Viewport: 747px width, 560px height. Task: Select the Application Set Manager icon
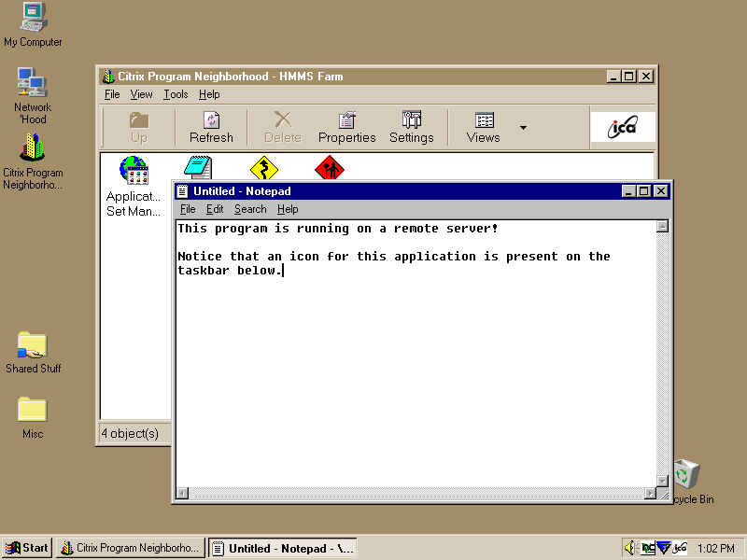[134, 186]
